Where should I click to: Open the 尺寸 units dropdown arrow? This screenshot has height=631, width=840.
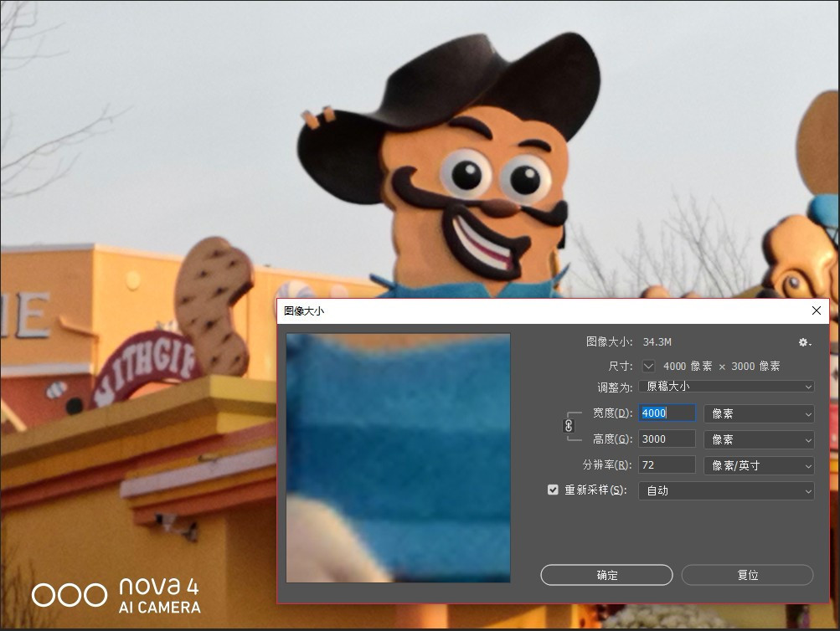tap(648, 366)
